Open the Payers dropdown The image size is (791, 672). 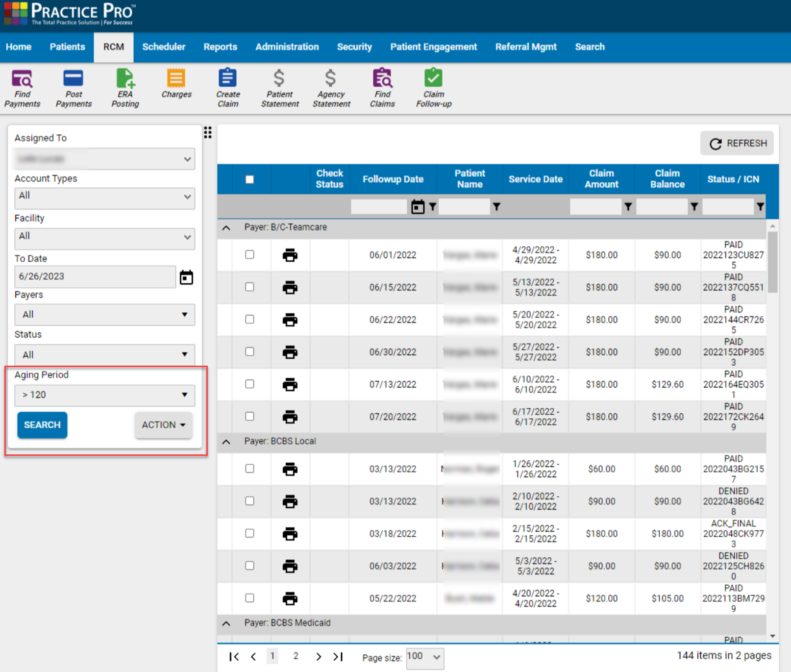(x=104, y=315)
